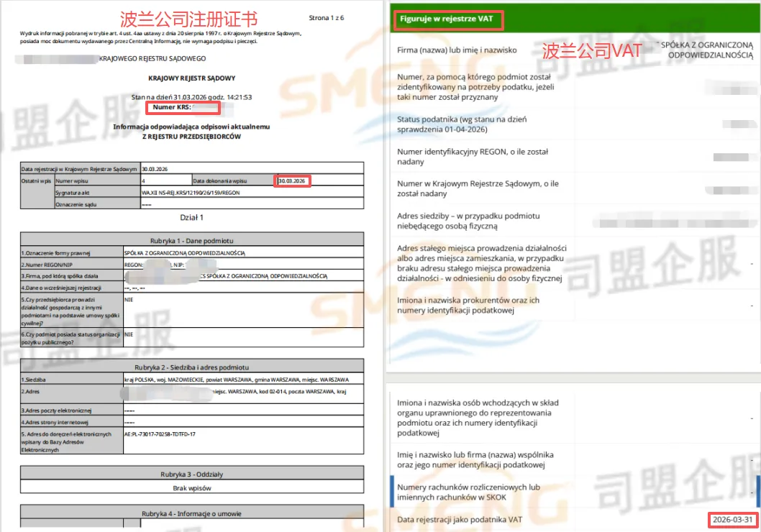This screenshot has height=532, width=761.
Task: Click '4.Dane o wcześniejszej rejestracji' label cell
Action: tap(72, 288)
